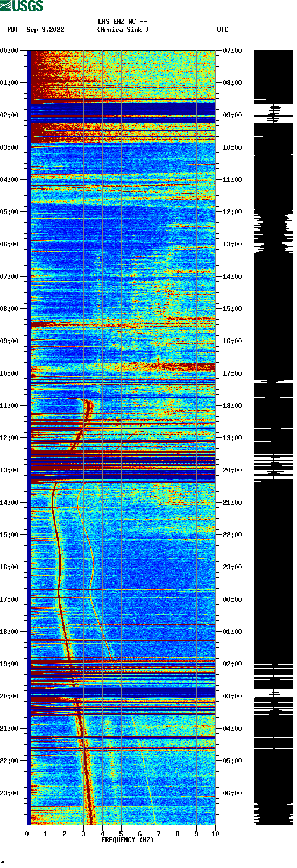The height and width of the screenshot is (868, 297).
Task: Click the '(Arnica Sink )' station name
Action: tap(123, 30)
